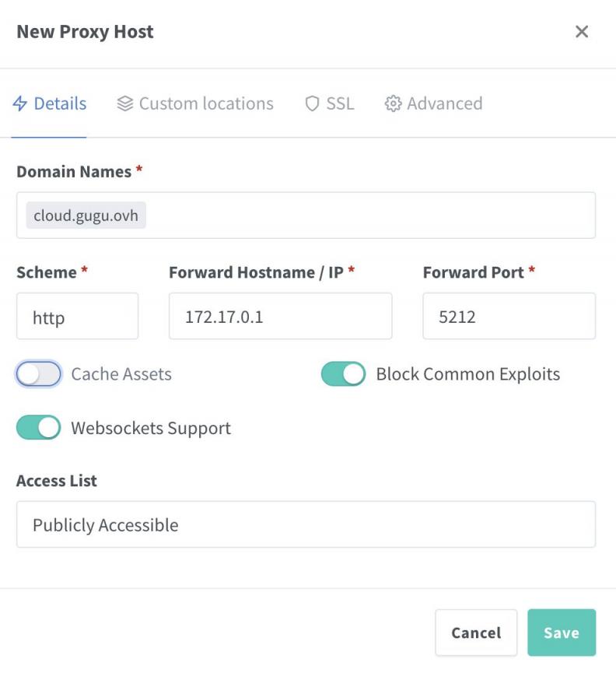Cancel creating the proxy host
The width and height of the screenshot is (616, 673).
point(476,633)
